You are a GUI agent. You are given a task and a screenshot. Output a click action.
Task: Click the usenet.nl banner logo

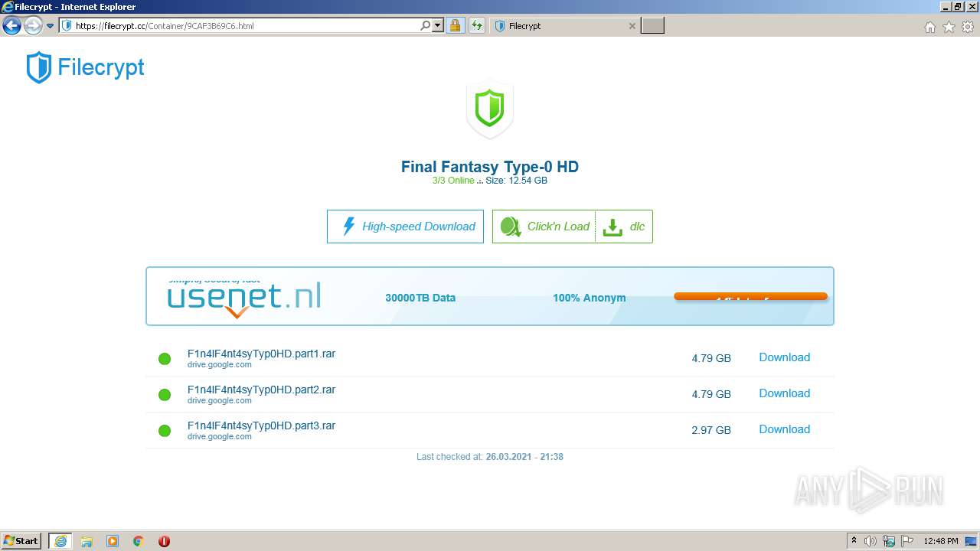[x=244, y=298]
